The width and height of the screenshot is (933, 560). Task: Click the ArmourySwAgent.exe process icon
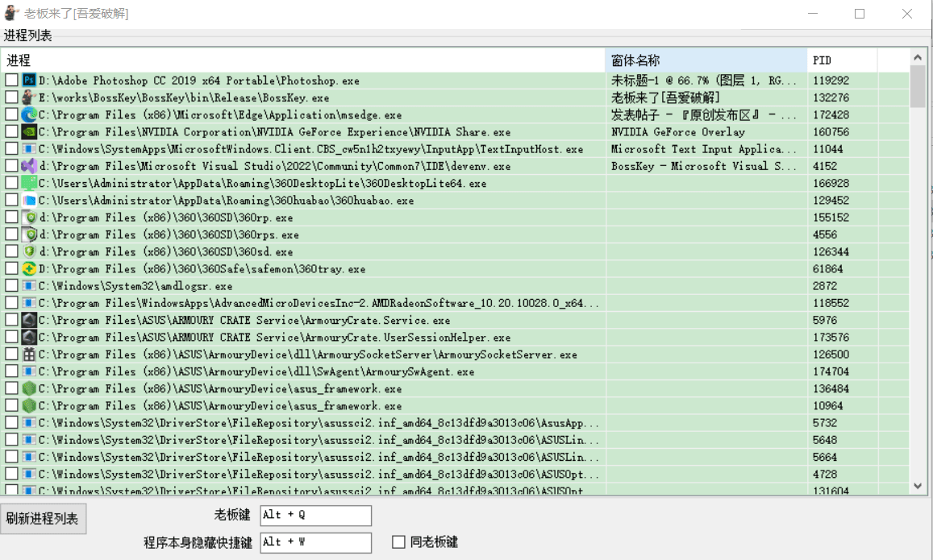[29, 371]
